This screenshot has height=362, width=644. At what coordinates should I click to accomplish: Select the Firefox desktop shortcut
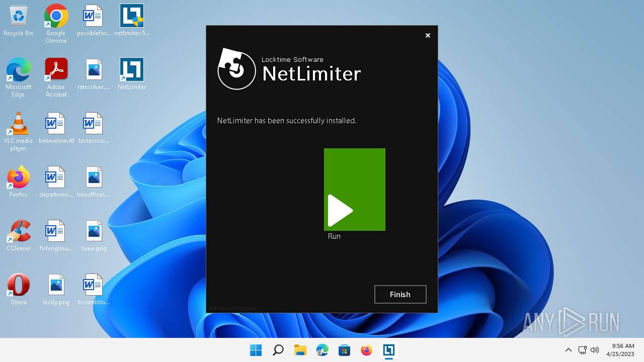coord(19,183)
